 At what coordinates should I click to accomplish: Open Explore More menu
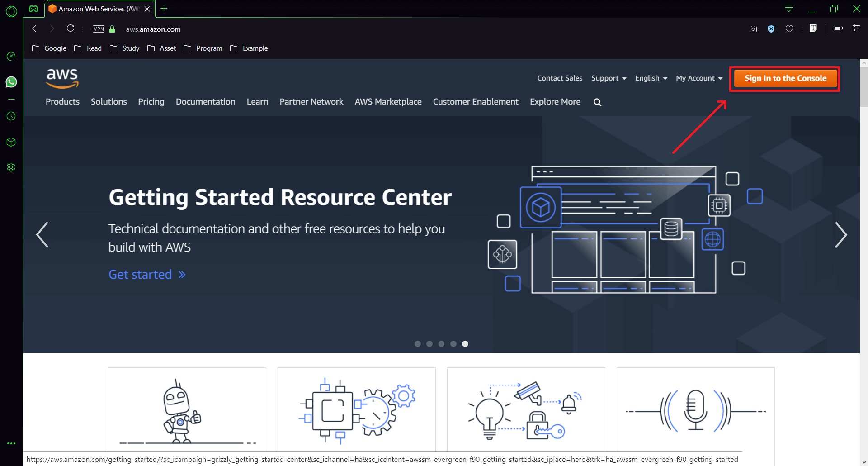[x=555, y=102]
